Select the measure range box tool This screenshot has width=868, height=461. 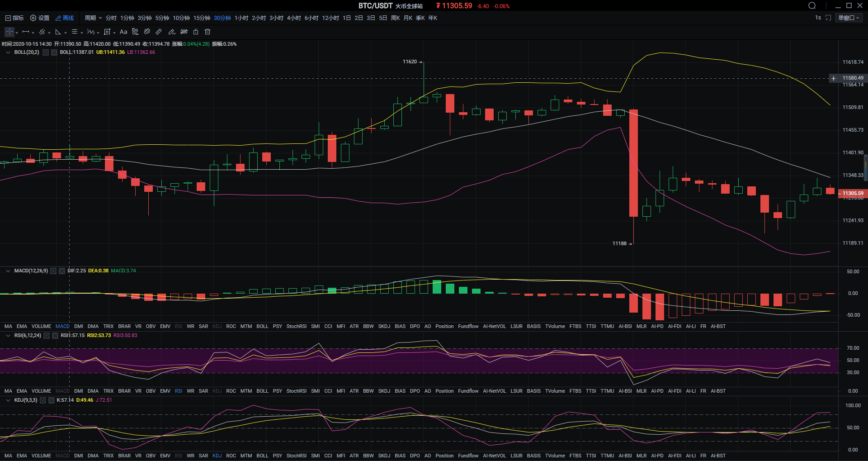[x=107, y=32]
